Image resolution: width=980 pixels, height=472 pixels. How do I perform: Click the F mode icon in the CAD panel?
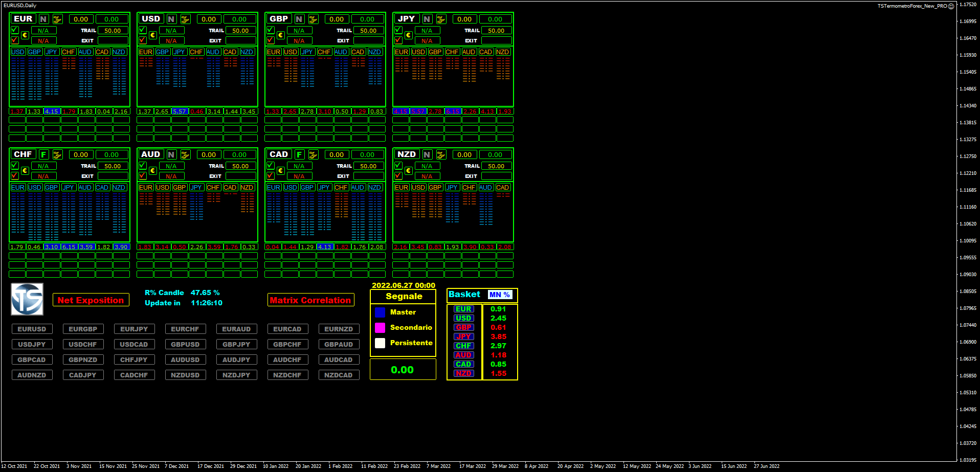point(299,154)
